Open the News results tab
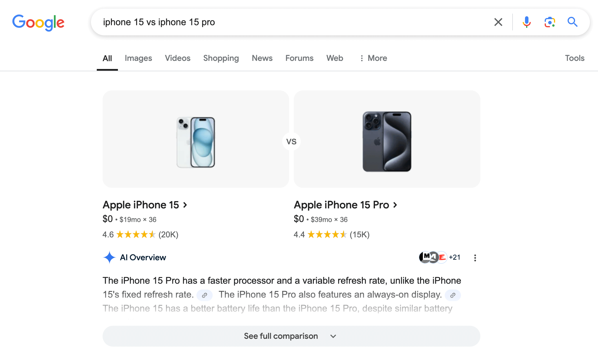598x364 pixels. coord(262,58)
